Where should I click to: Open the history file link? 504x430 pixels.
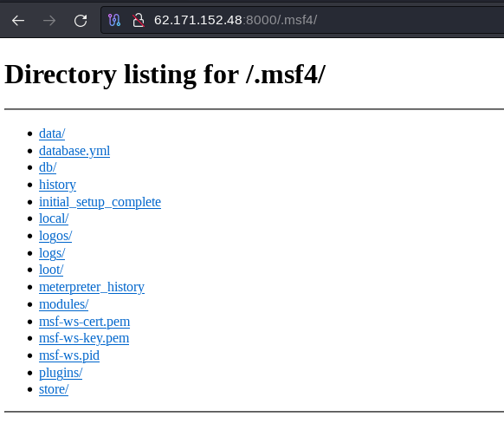pyautogui.click(x=57, y=185)
